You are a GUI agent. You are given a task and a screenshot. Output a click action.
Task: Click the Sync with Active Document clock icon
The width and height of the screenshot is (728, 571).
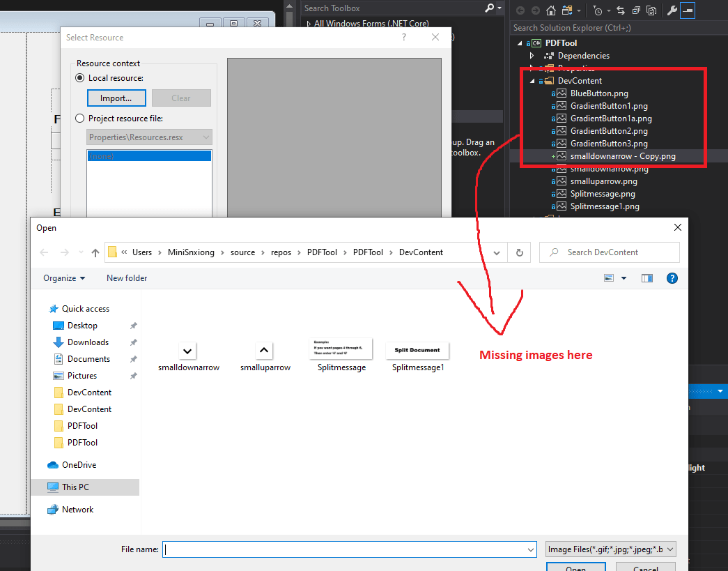click(597, 10)
